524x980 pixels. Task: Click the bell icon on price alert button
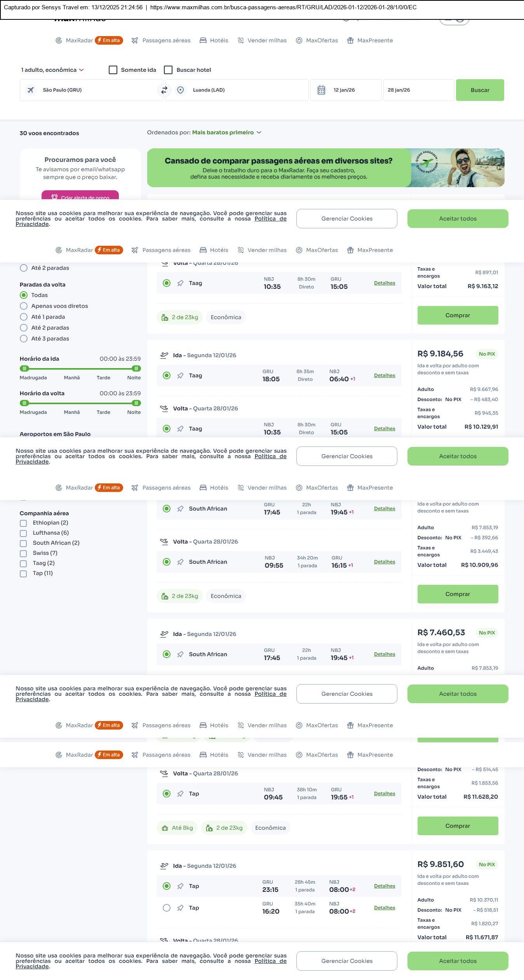coord(54,197)
